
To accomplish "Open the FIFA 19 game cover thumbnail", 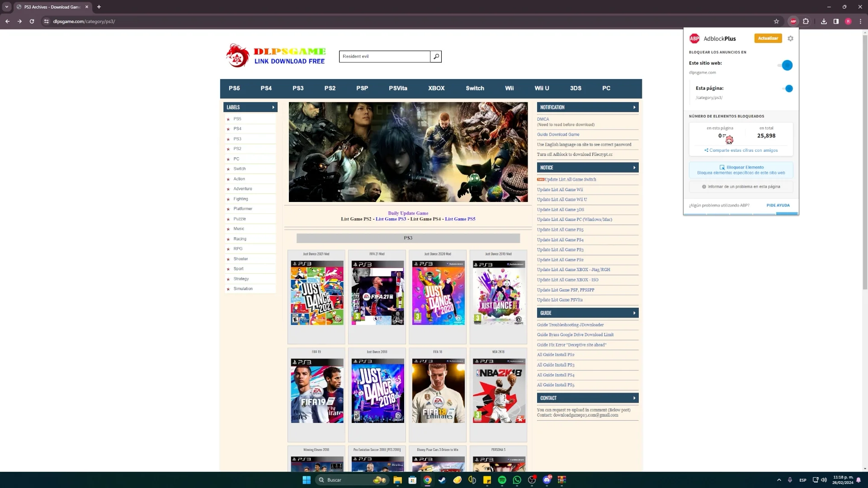I will 317,391.
